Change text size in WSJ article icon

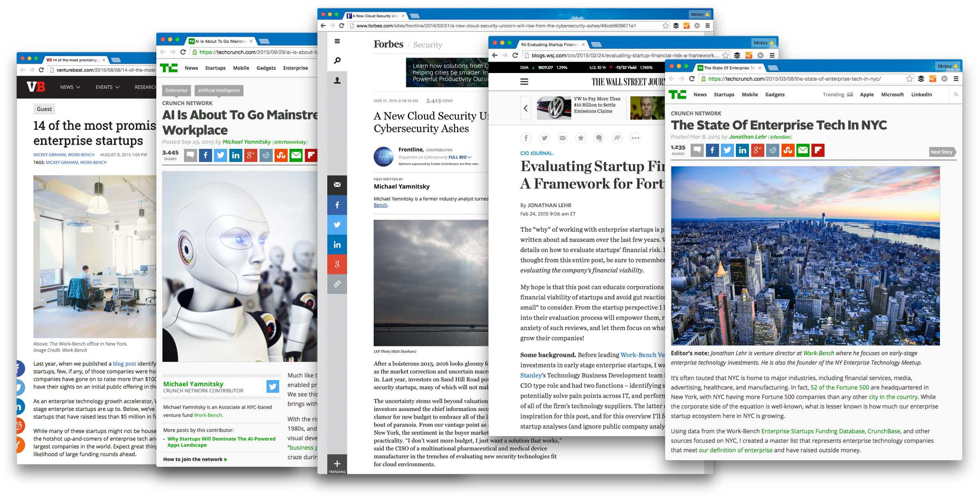coord(617,138)
